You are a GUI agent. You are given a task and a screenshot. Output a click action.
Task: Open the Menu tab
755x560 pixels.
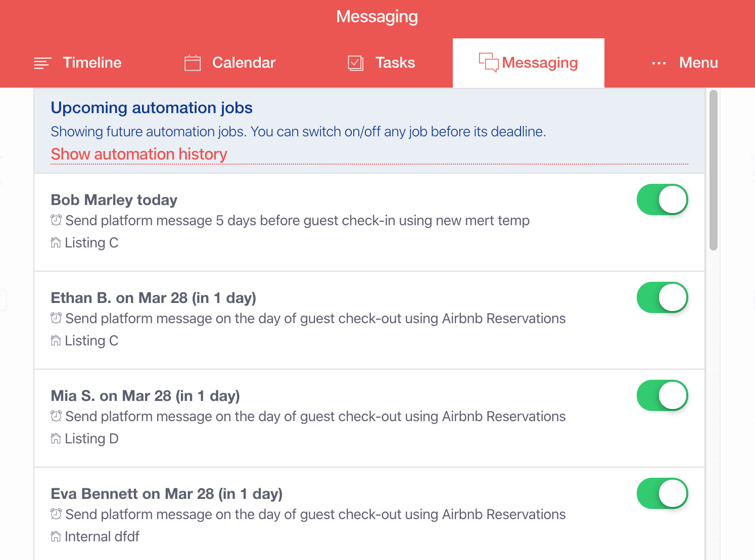(685, 63)
